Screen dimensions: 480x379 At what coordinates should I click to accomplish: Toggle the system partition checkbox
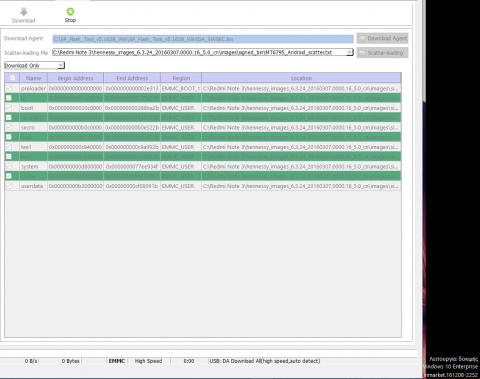coord(9,166)
